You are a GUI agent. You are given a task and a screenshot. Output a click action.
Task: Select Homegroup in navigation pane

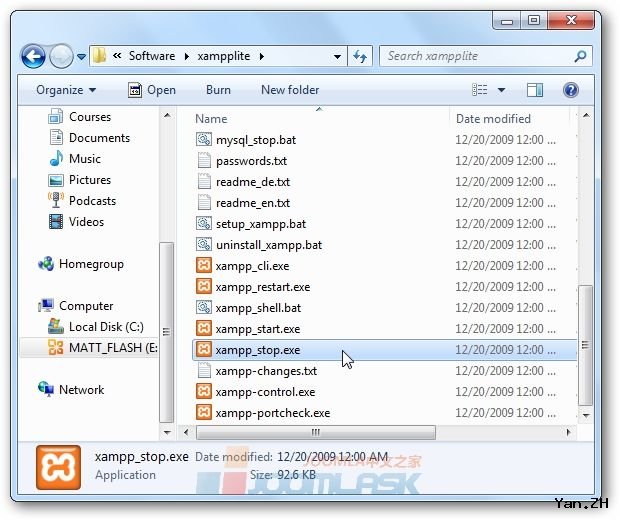point(81,264)
